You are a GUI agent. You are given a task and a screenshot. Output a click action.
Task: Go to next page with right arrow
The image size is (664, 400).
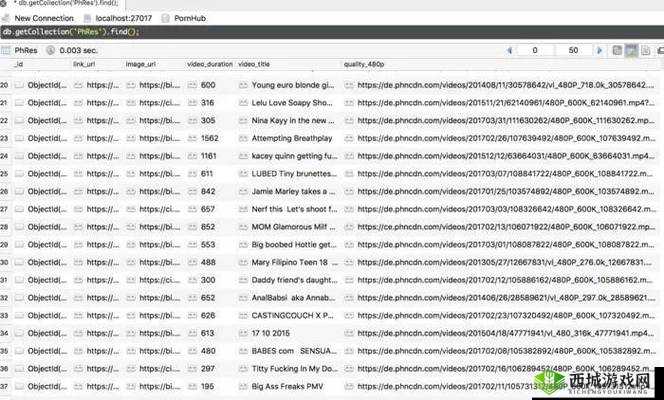tap(598, 49)
